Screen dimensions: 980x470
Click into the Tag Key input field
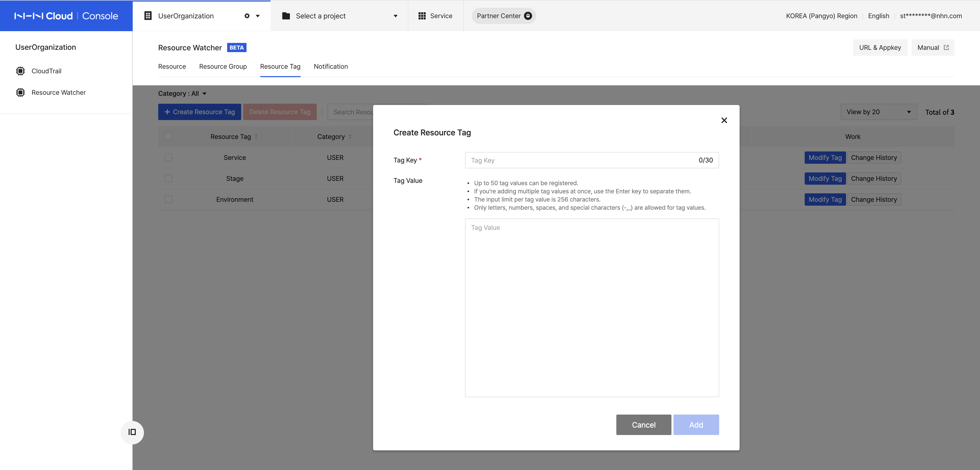click(x=592, y=160)
